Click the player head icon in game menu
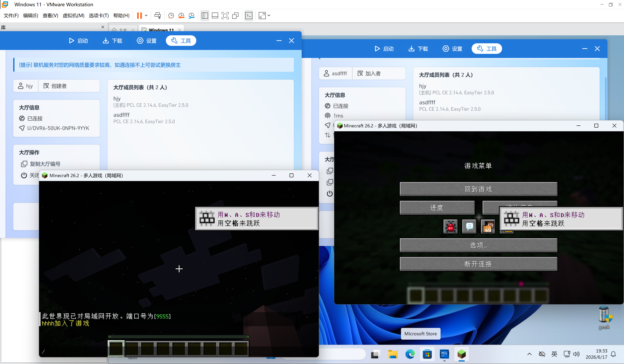 [x=488, y=226]
